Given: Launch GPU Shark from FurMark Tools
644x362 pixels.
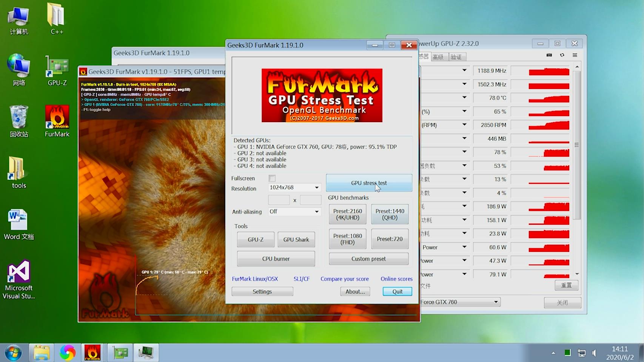Looking at the screenshot, I should click(296, 239).
